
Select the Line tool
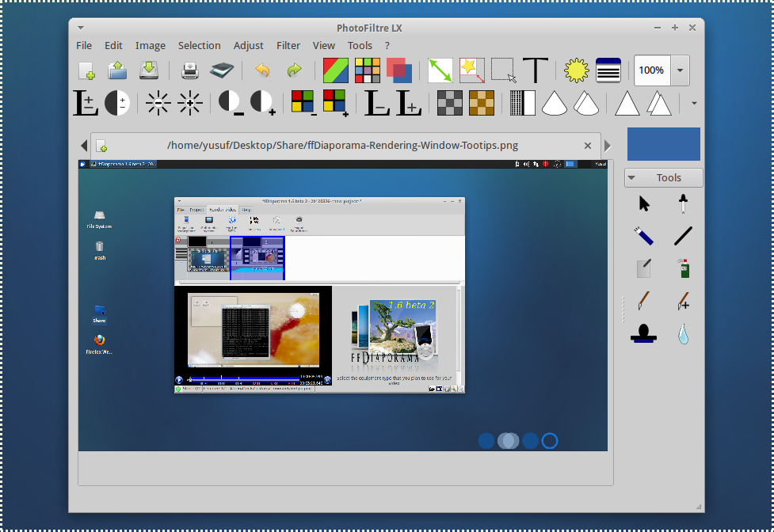point(683,236)
